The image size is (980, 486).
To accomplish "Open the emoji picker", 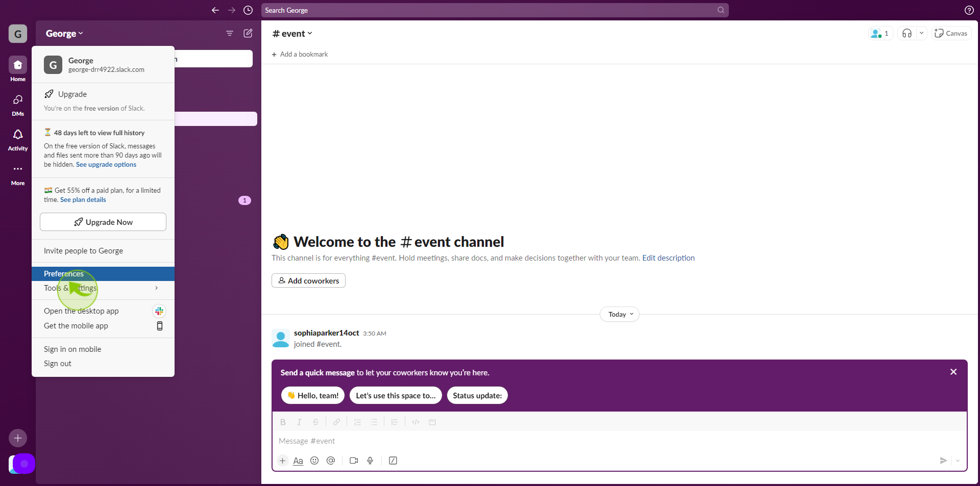I will click(x=314, y=461).
